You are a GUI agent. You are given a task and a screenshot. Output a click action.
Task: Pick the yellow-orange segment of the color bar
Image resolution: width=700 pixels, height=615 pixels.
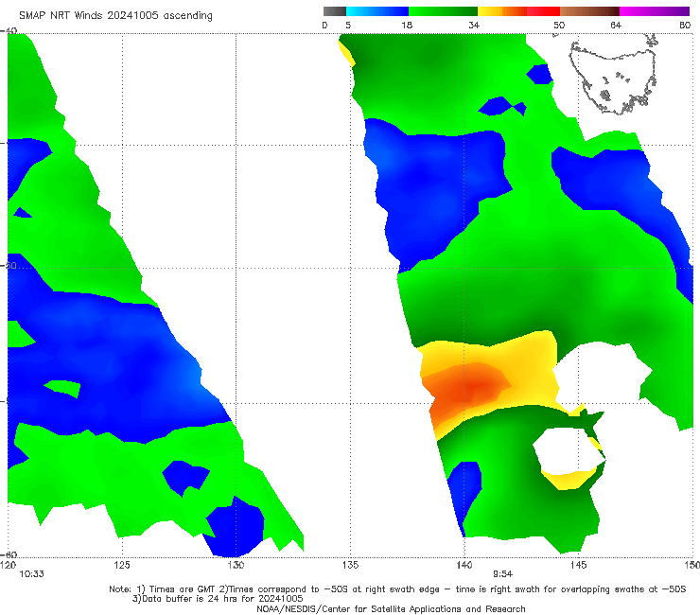pyautogui.click(x=502, y=11)
